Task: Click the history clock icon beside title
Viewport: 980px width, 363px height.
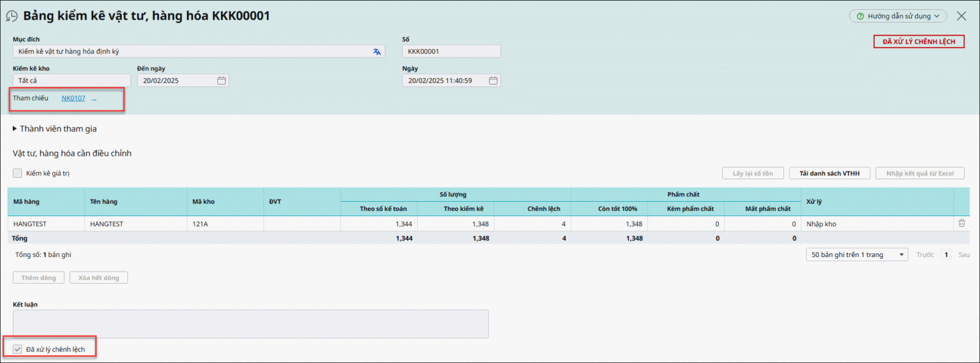Action: pos(12,16)
